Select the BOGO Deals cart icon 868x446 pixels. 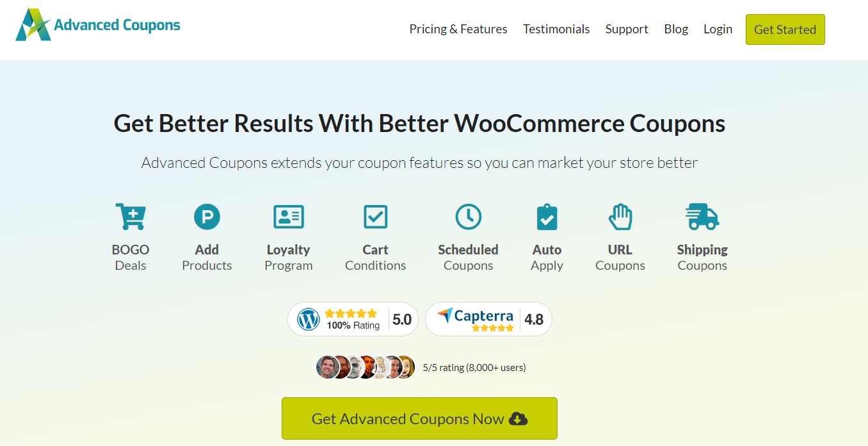point(130,216)
